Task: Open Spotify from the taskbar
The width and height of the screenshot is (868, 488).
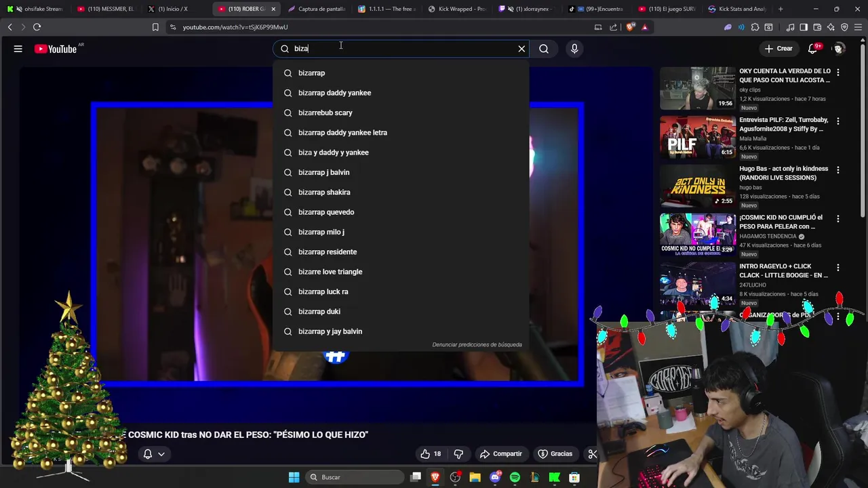Action: click(x=515, y=477)
